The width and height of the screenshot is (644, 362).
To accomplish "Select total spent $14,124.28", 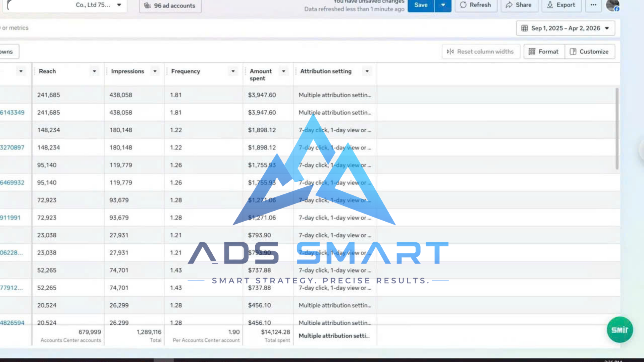I will (276, 332).
